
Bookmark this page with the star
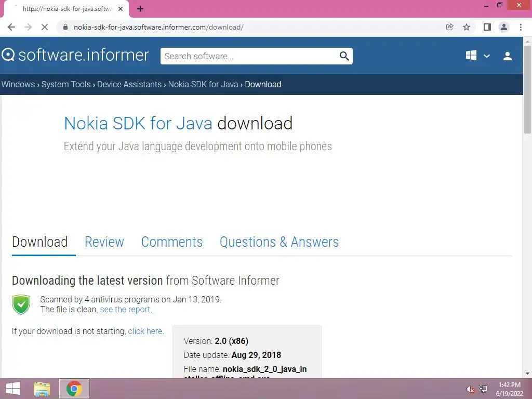click(x=467, y=27)
